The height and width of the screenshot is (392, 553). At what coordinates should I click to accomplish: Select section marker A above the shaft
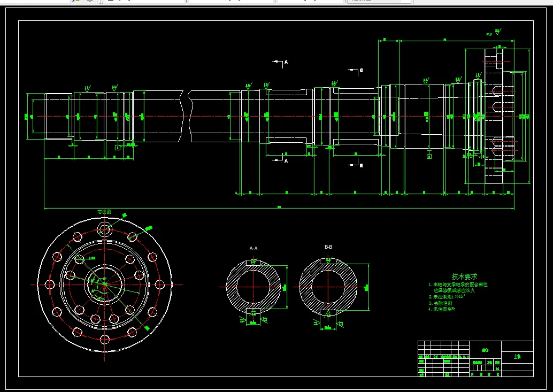[x=286, y=62]
